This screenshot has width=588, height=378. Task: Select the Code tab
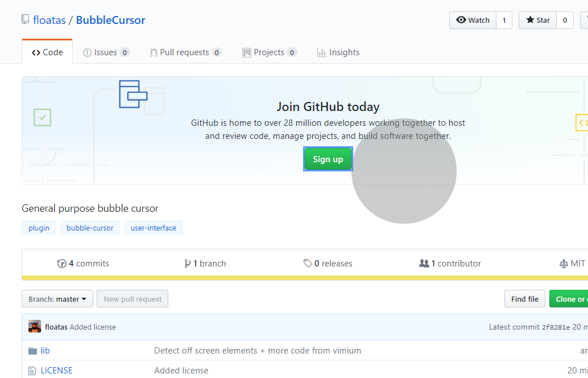pos(47,52)
